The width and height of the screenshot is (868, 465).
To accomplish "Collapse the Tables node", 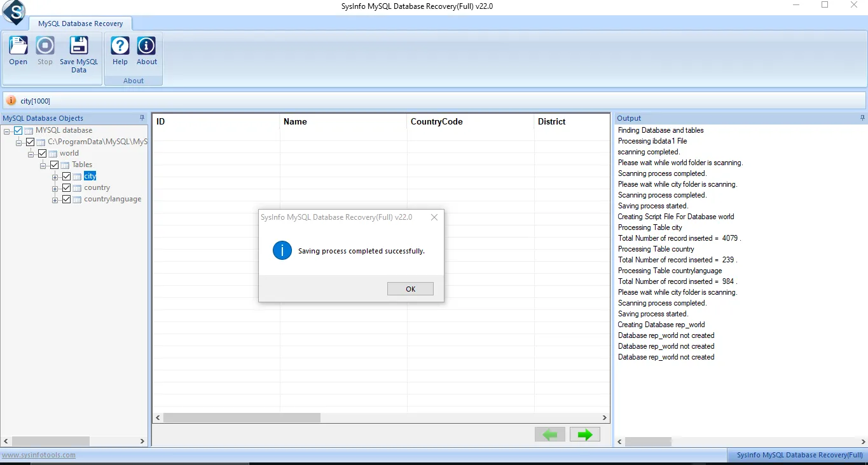I will coord(43,165).
